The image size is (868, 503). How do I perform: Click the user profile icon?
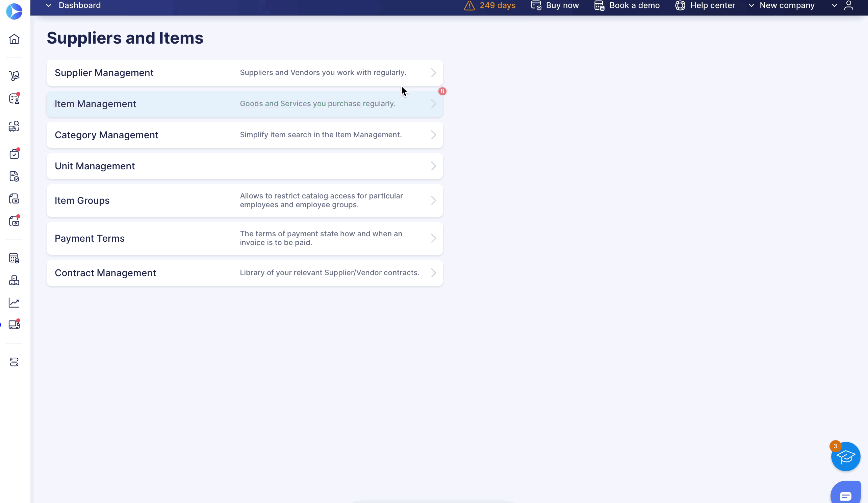849,5
